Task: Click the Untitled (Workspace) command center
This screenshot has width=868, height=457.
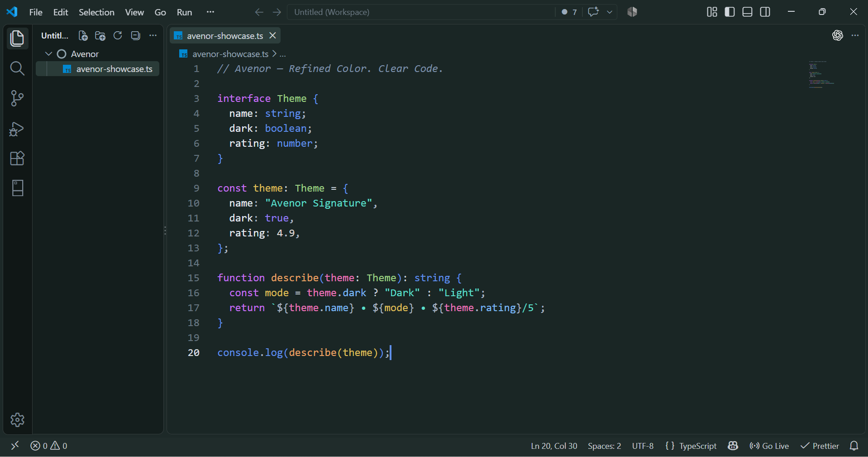Action: (421, 12)
